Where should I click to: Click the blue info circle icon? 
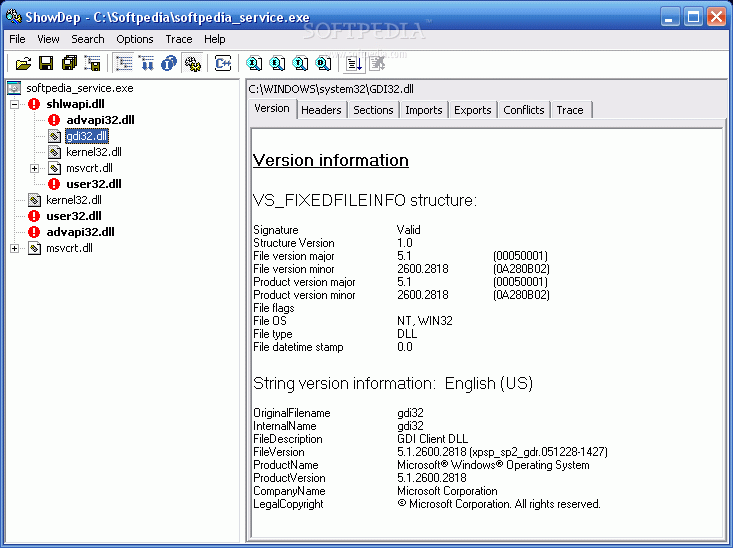(169, 63)
